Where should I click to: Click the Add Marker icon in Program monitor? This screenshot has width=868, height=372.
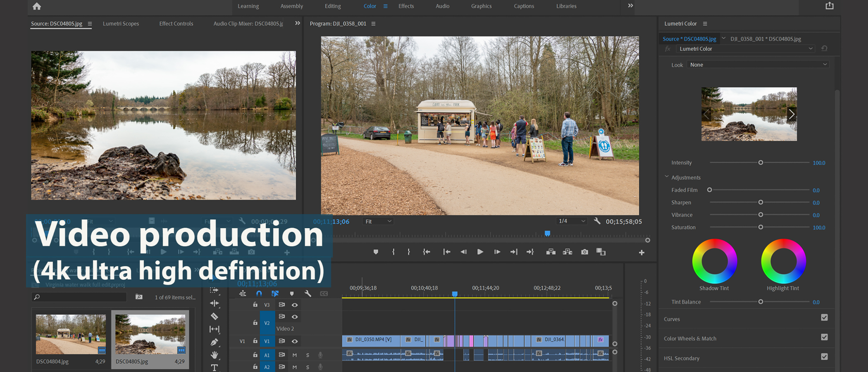(x=376, y=252)
